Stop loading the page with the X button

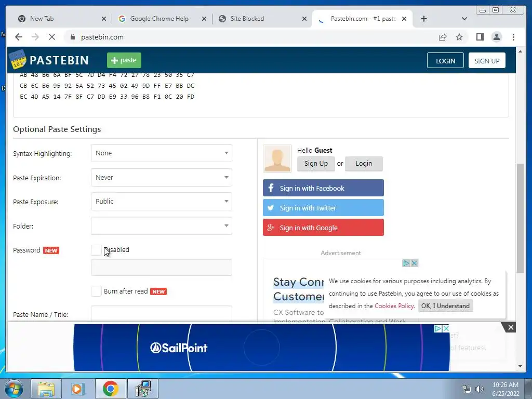pyautogui.click(x=51, y=37)
